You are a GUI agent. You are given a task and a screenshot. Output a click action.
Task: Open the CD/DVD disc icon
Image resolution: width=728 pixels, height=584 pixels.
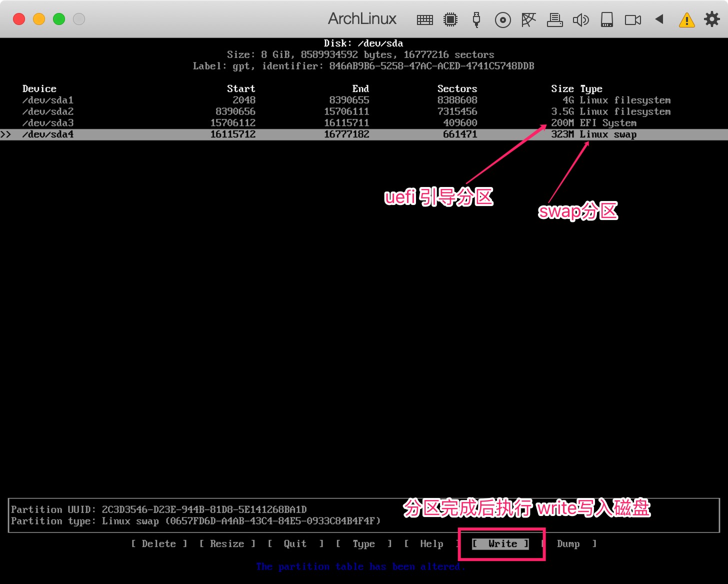(502, 20)
